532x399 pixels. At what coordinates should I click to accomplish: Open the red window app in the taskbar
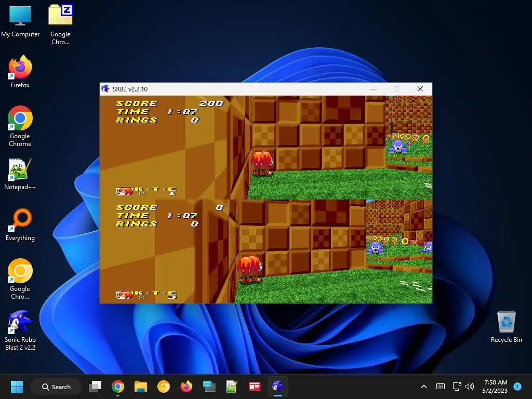[x=255, y=387]
